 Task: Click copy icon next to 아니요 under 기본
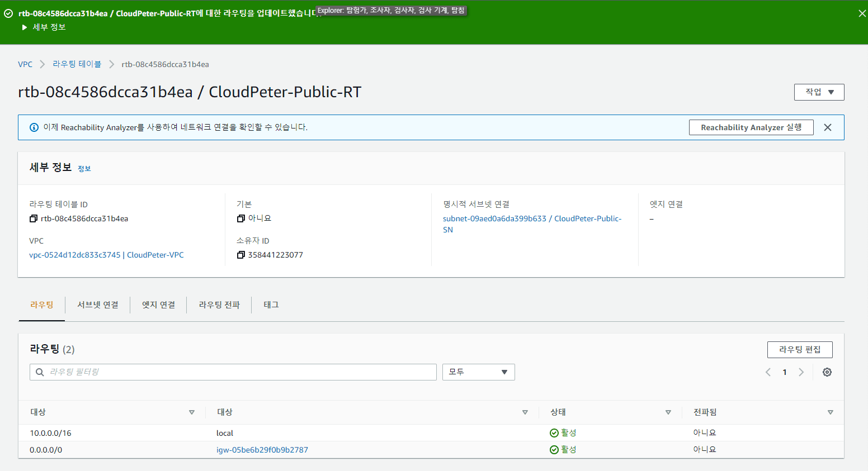coord(240,218)
